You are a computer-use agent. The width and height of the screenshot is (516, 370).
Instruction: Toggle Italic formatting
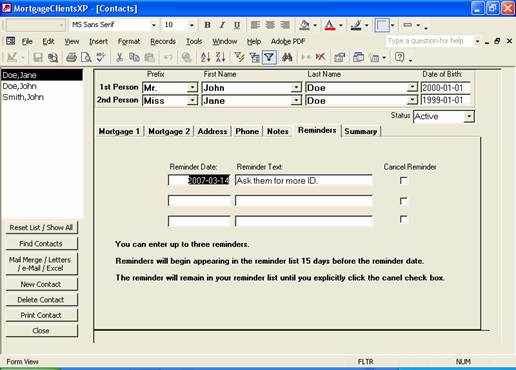tap(222, 25)
